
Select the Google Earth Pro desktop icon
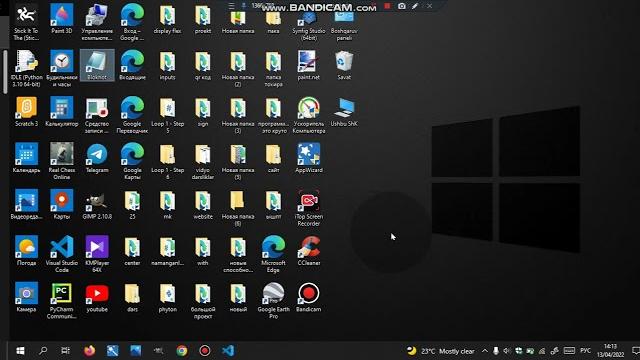(273, 300)
